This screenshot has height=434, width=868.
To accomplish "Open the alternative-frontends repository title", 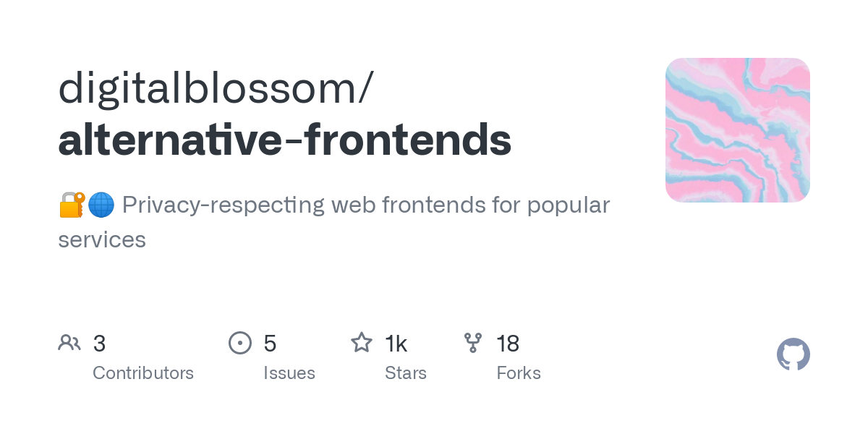I will 284,140.
